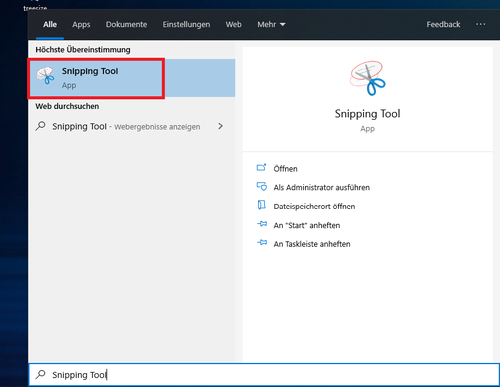Viewport: 500px width, 387px height.
Task: Click the Feedback button
Action: tap(443, 24)
